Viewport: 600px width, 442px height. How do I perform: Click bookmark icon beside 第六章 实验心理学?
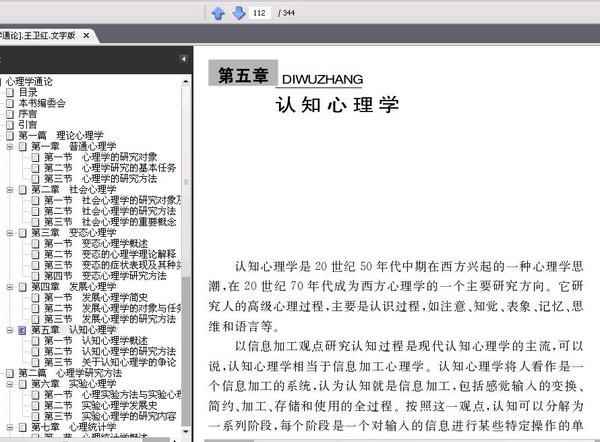coord(23,384)
